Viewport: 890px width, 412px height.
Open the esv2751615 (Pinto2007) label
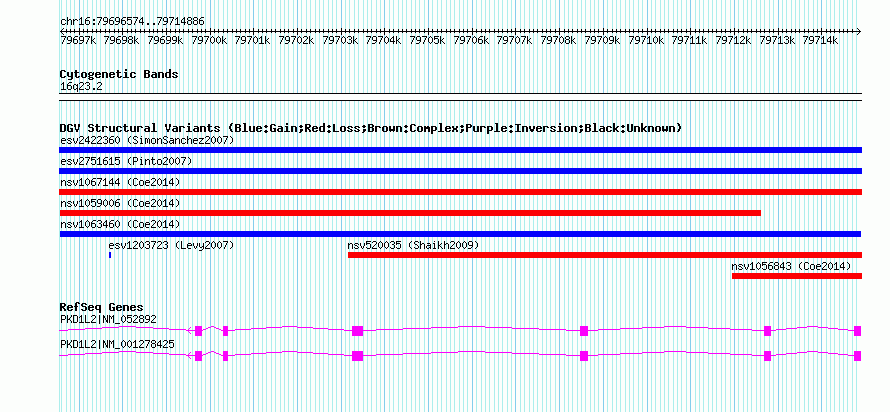126,161
